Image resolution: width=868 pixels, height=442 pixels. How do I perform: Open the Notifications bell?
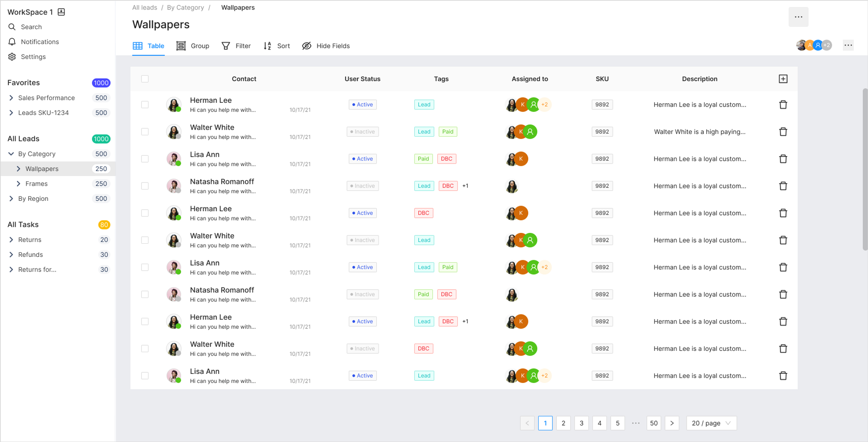click(x=12, y=42)
